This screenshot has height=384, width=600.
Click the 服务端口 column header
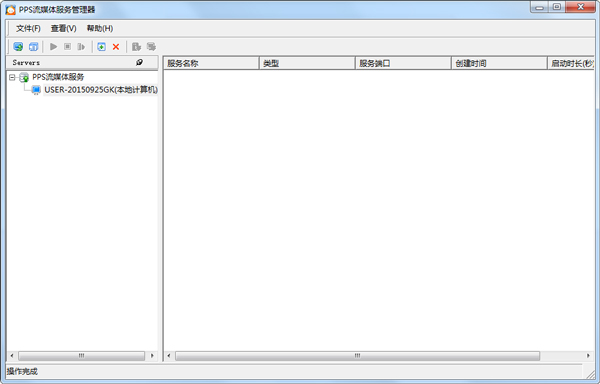tap(403, 63)
